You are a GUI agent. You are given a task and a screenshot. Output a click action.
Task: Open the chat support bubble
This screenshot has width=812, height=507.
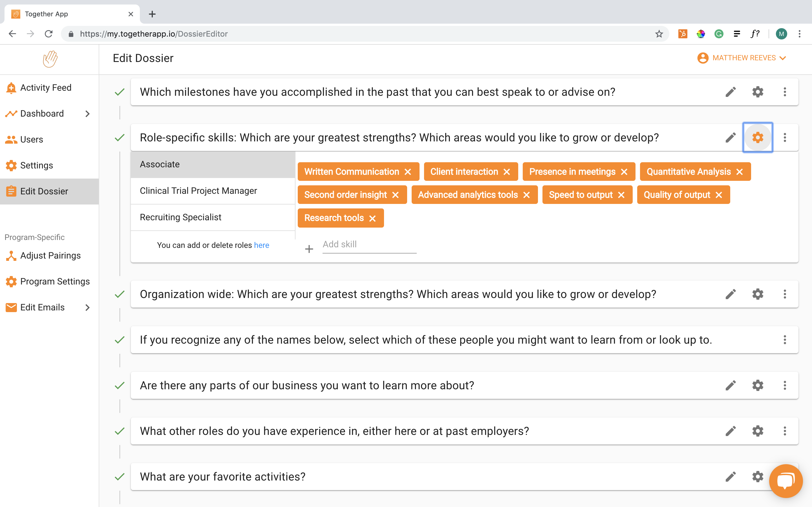point(785,481)
